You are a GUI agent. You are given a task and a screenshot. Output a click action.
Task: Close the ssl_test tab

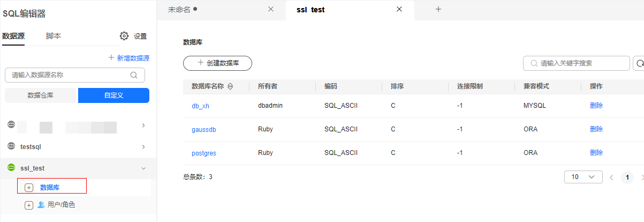tap(399, 9)
